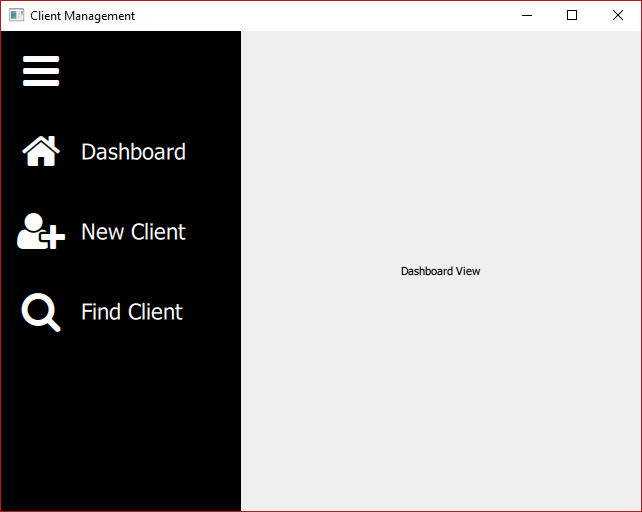The image size is (642, 512).
Task: Go to the Find Client menu label
Action: click(132, 312)
